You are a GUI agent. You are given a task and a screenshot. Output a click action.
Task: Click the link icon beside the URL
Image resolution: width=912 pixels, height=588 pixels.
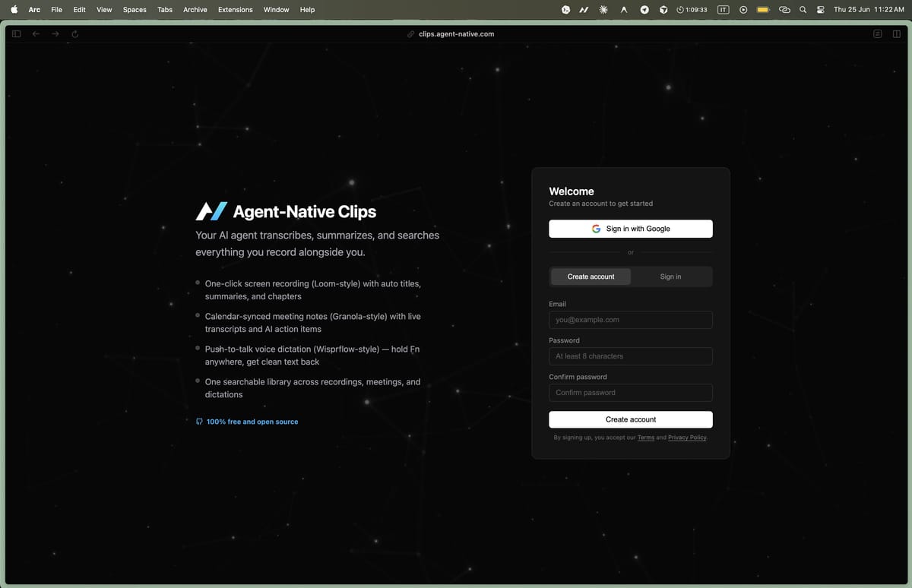point(411,34)
